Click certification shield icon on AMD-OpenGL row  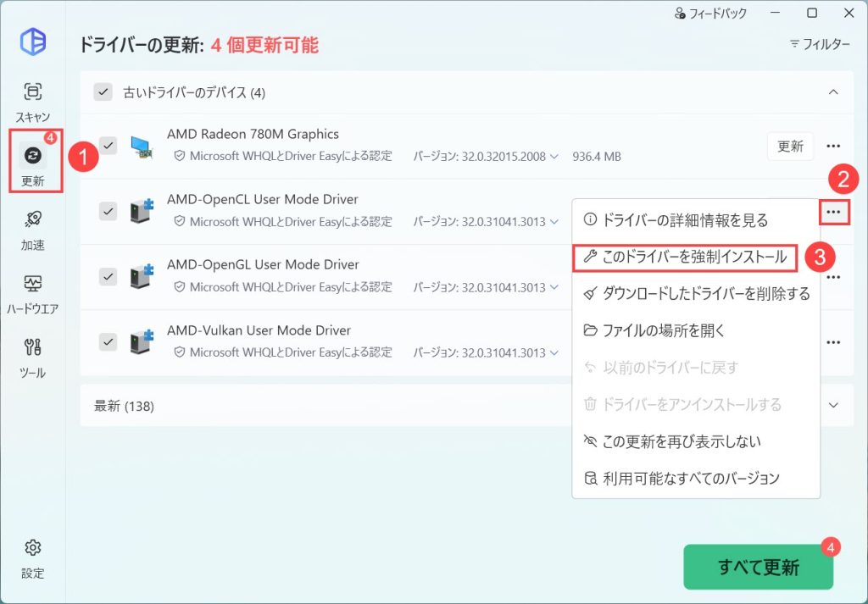[x=180, y=287]
